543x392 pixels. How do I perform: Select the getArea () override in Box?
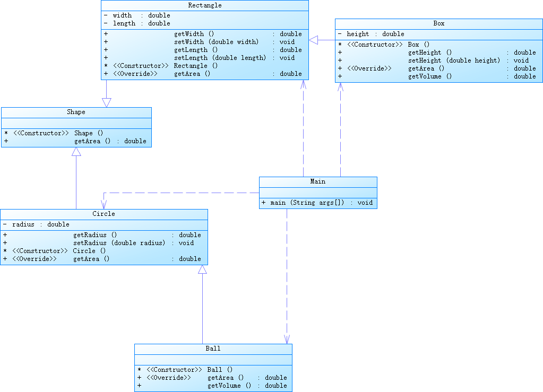tap(437, 68)
